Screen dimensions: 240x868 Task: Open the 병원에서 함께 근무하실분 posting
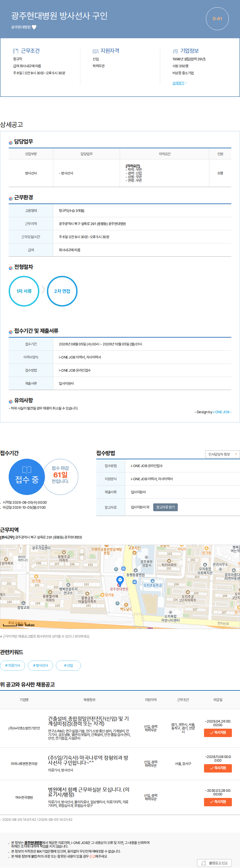[88, 792]
